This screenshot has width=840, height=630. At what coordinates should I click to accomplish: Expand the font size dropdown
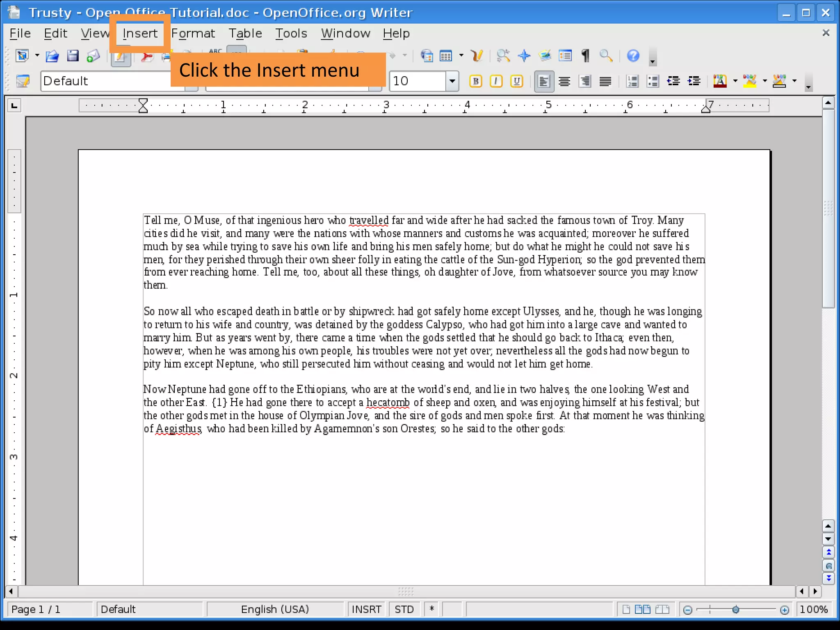(452, 81)
